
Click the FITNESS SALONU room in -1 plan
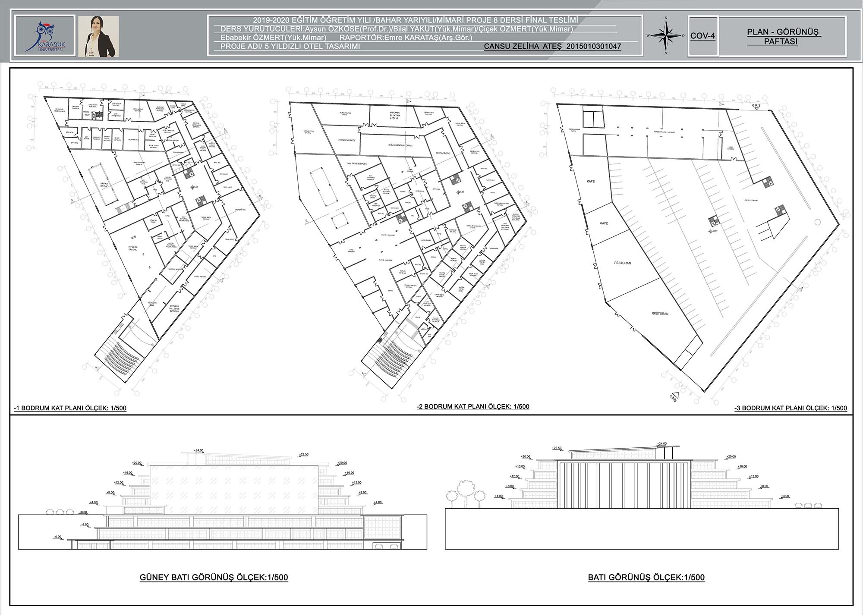(133, 248)
